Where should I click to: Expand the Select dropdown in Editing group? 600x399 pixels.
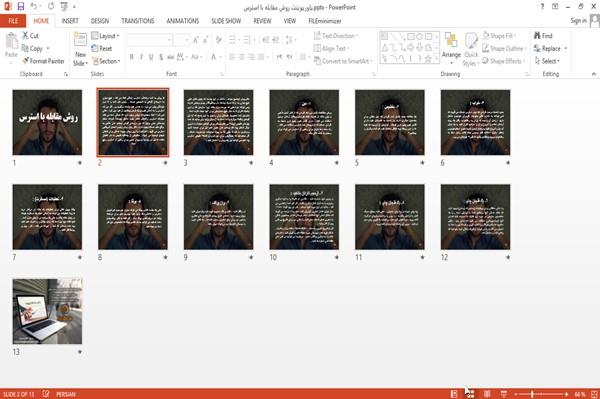click(547, 61)
